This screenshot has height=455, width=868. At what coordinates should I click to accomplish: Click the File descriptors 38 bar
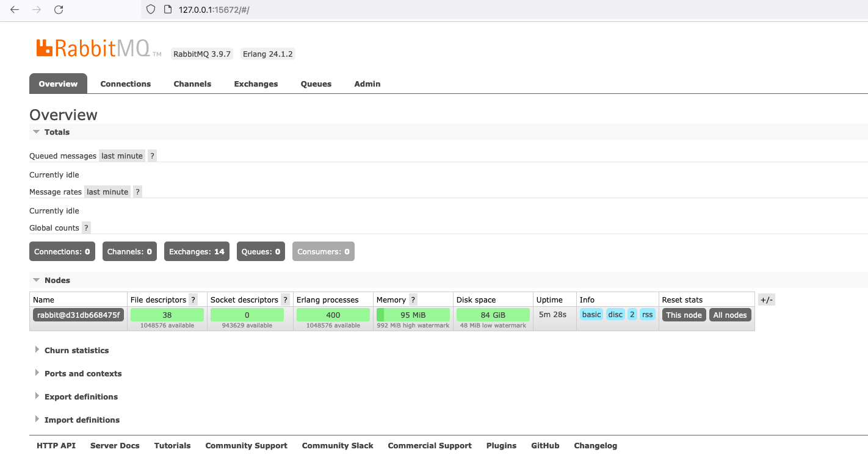click(x=167, y=315)
